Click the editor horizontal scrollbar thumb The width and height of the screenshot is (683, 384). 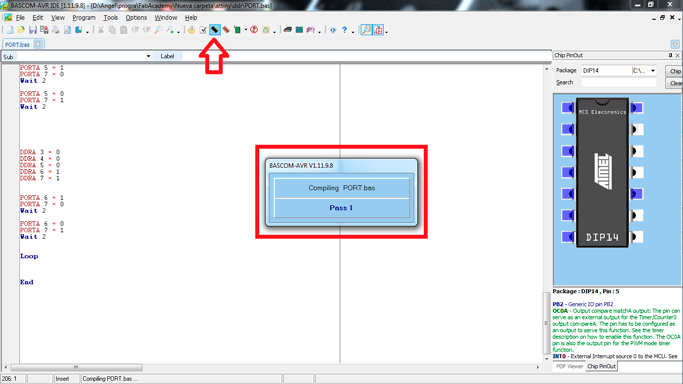pos(76,367)
